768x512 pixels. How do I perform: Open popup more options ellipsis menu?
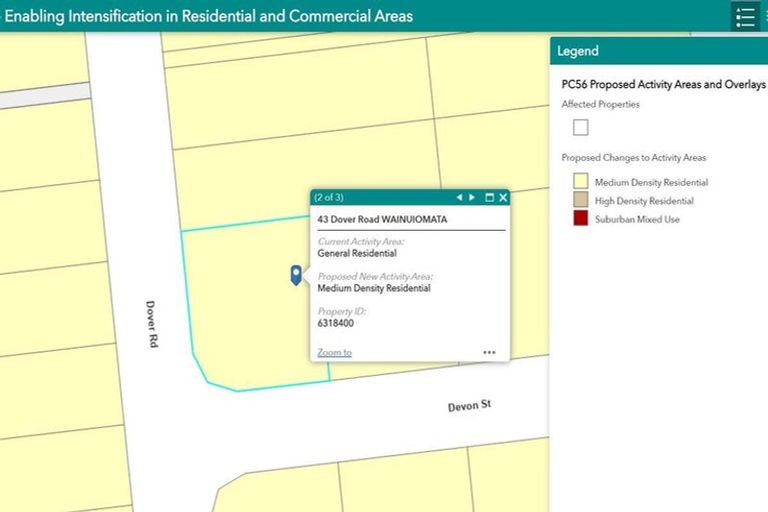point(489,352)
